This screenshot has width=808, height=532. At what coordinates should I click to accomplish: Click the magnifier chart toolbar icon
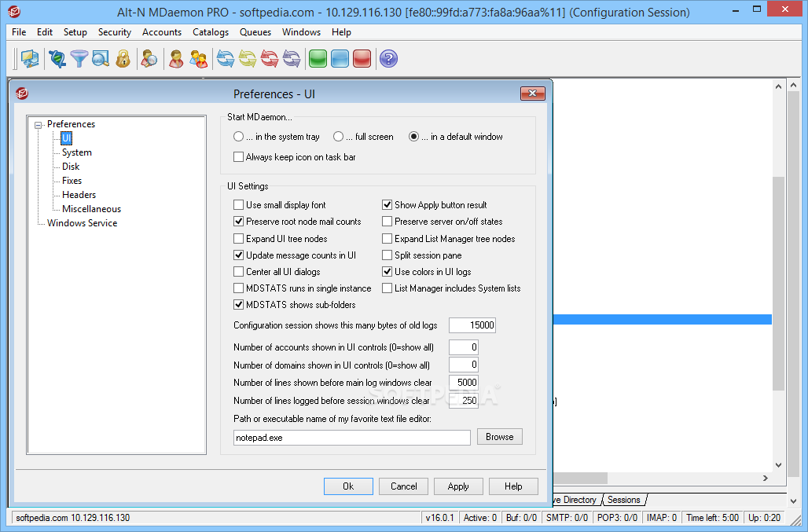[101, 59]
